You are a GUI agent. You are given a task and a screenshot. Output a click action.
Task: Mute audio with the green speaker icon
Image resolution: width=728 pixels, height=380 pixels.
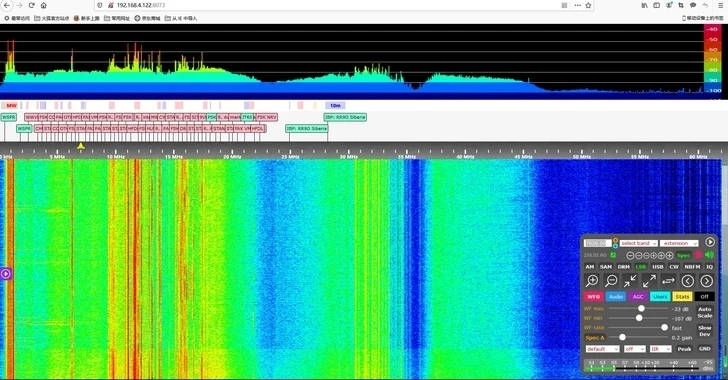(709, 255)
